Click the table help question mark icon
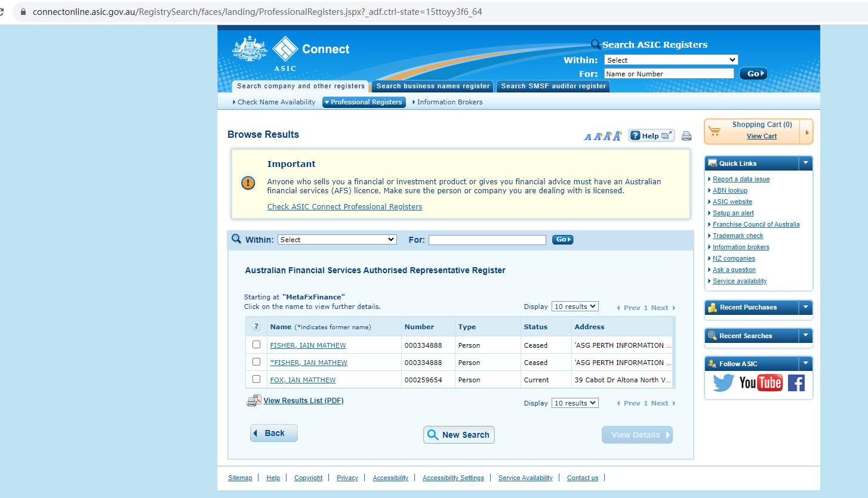The height and width of the screenshot is (498, 868). [x=256, y=326]
